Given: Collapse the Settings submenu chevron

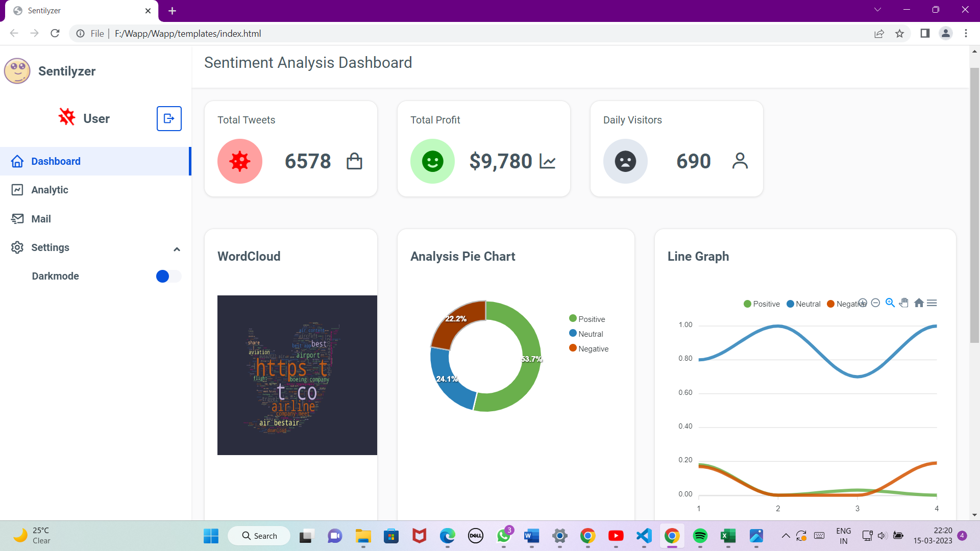Looking at the screenshot, I should [177, 249].
